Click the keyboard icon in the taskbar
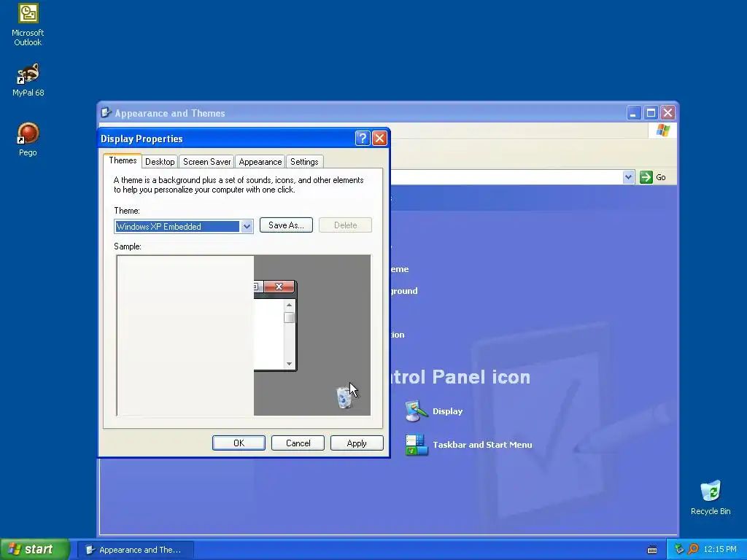The image size is (747, 560). 652,550
